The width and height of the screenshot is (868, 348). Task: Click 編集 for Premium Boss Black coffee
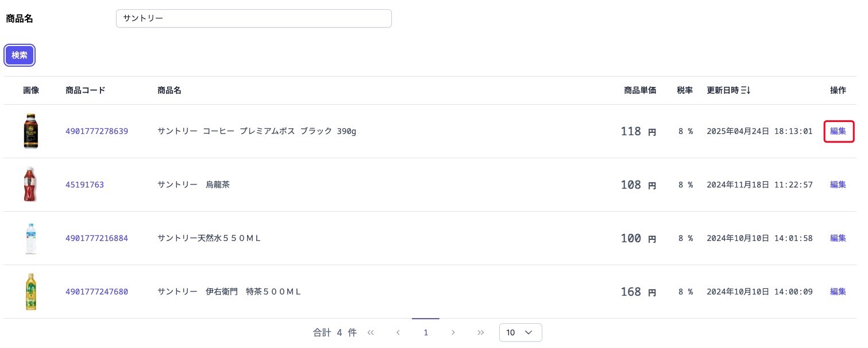coord(838,131)
